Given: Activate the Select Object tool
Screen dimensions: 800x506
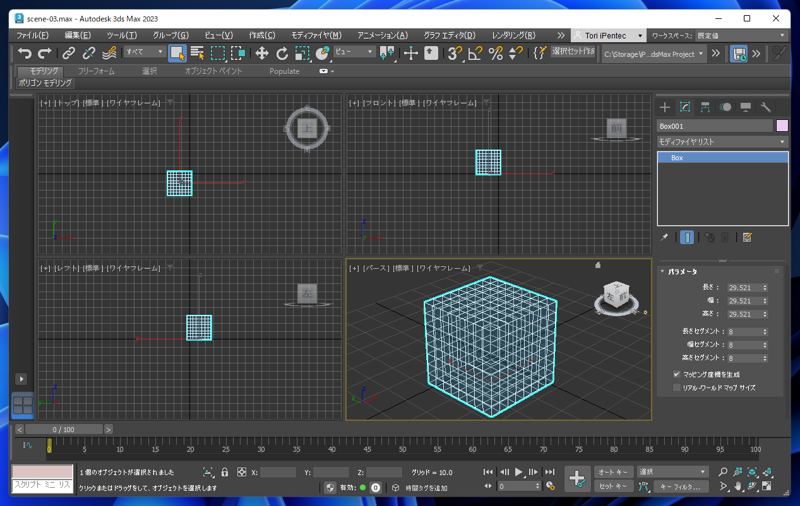Looking at the screenshot, I should (x=177, y=53).
